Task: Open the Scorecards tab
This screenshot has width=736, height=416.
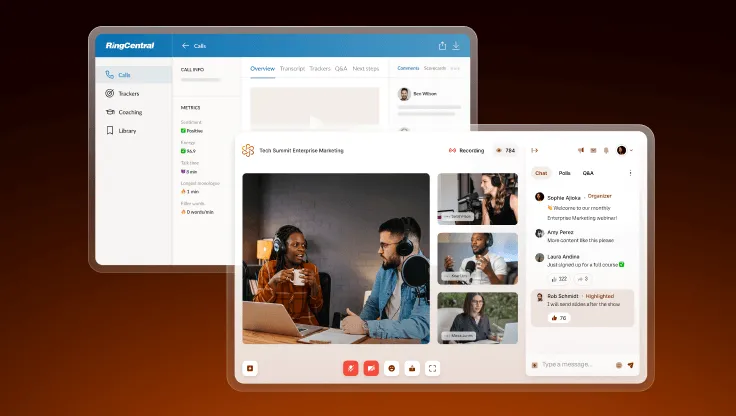Action: pos(435,68)
